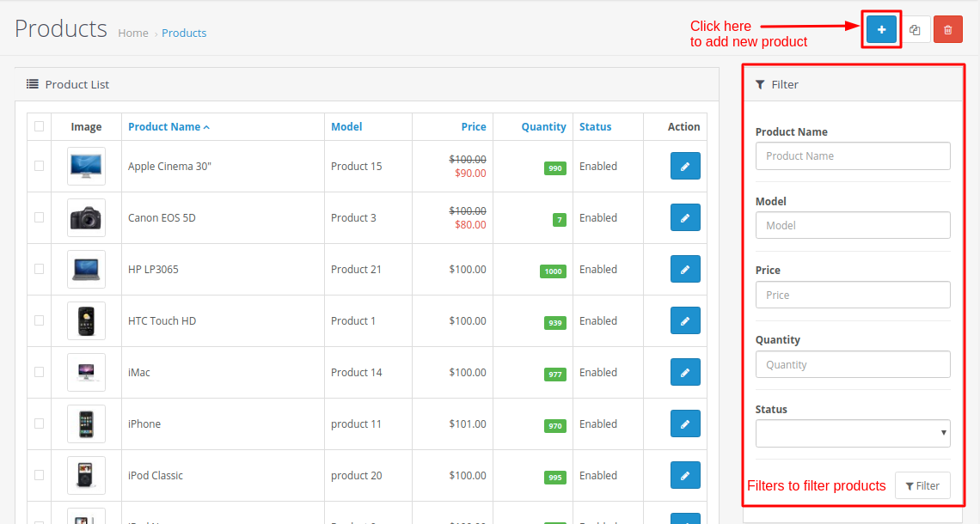Sort table by Status column header
The image size is (980, 524).
[595, 127]
